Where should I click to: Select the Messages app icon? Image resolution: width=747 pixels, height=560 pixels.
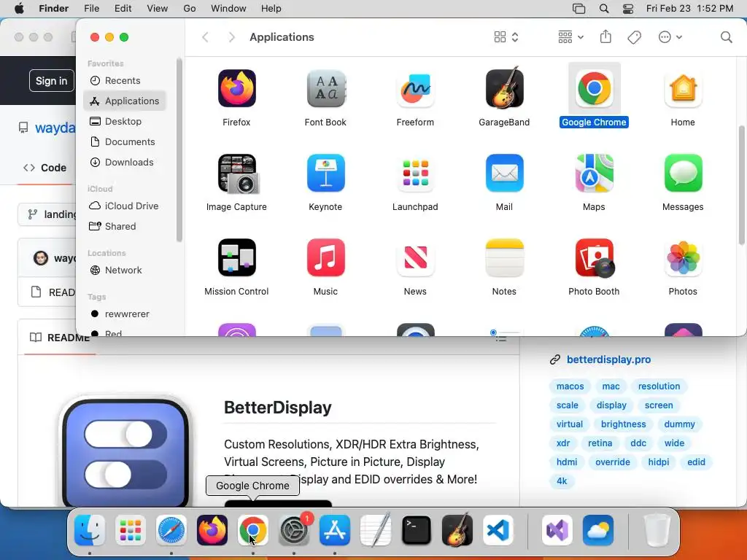point(683,174)
